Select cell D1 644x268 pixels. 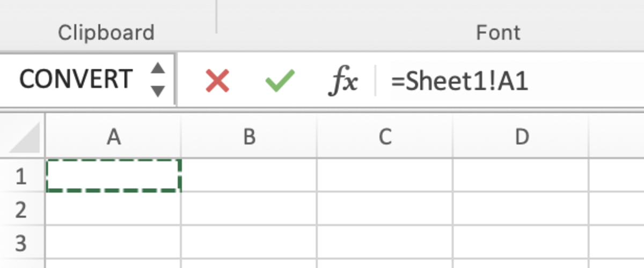point(521,176)
